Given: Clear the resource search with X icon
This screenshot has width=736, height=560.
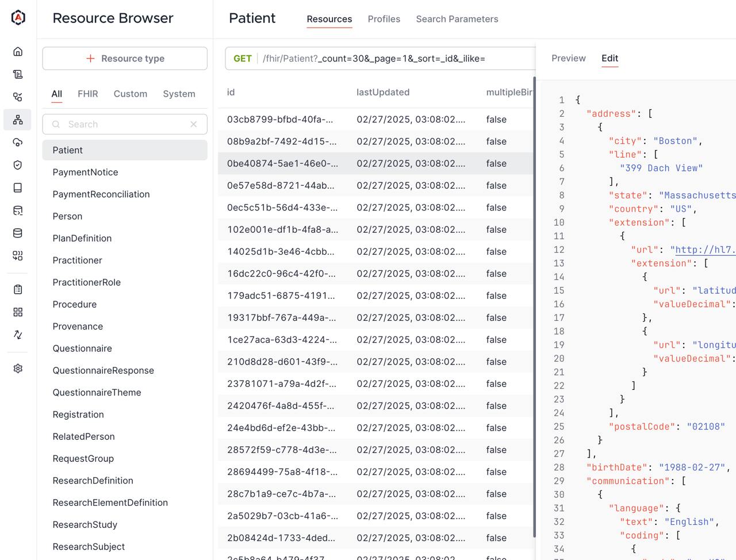Looking at the screenshot, I should click(x=194, y=124).
